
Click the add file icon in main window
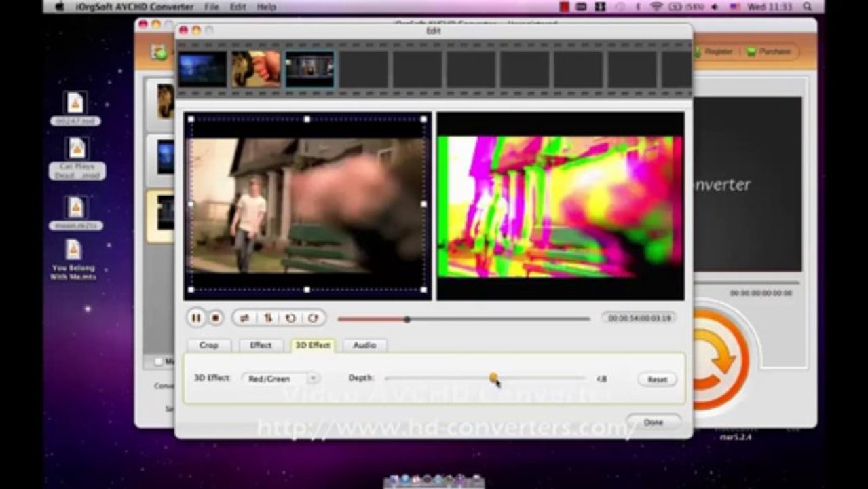(159, 52)
